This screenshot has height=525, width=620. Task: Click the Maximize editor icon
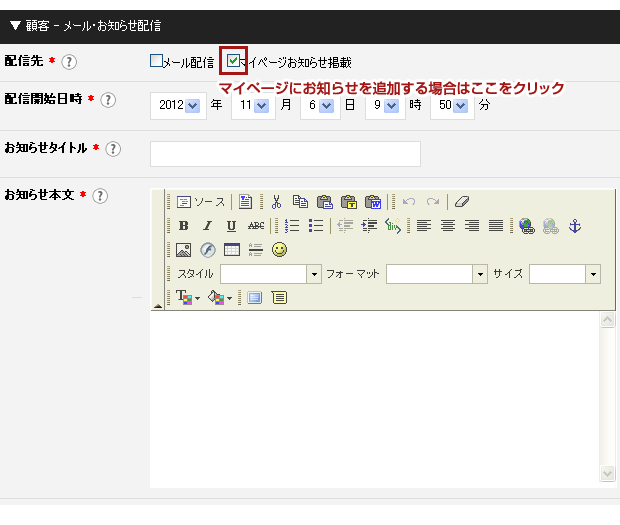[x=255, y=297]
